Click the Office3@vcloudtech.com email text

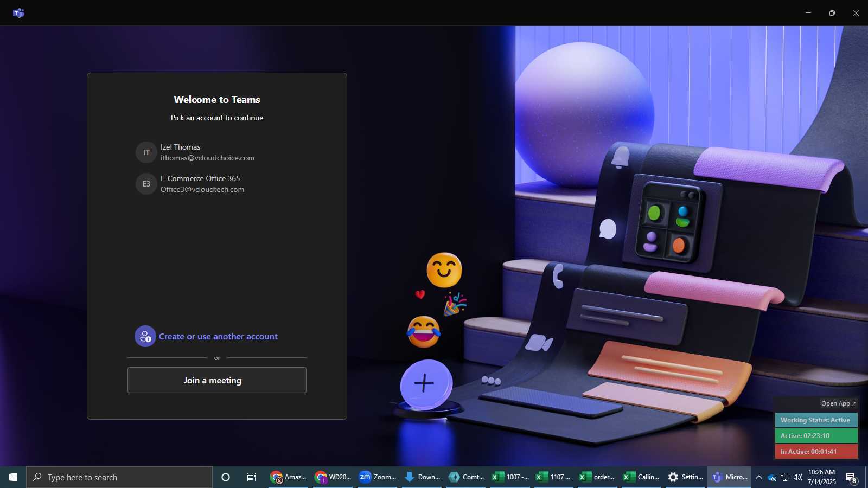coord(202,189)
